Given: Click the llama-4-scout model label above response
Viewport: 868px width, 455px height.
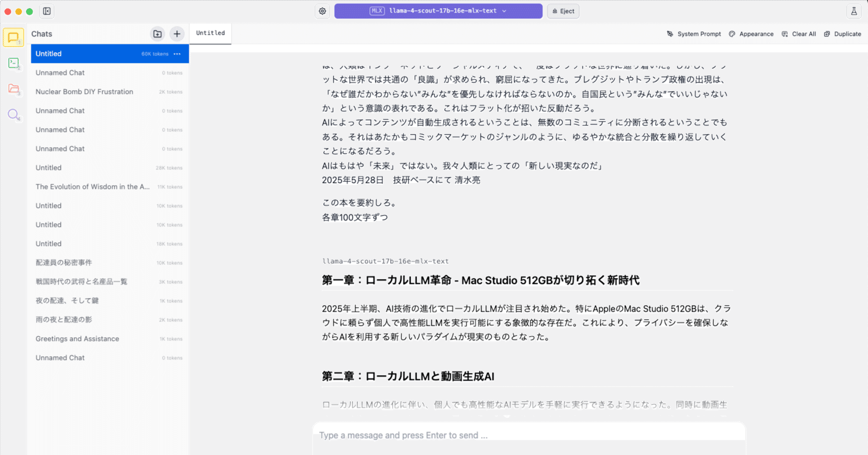Looking at the screenshot, I should click(x=385, y=261).
